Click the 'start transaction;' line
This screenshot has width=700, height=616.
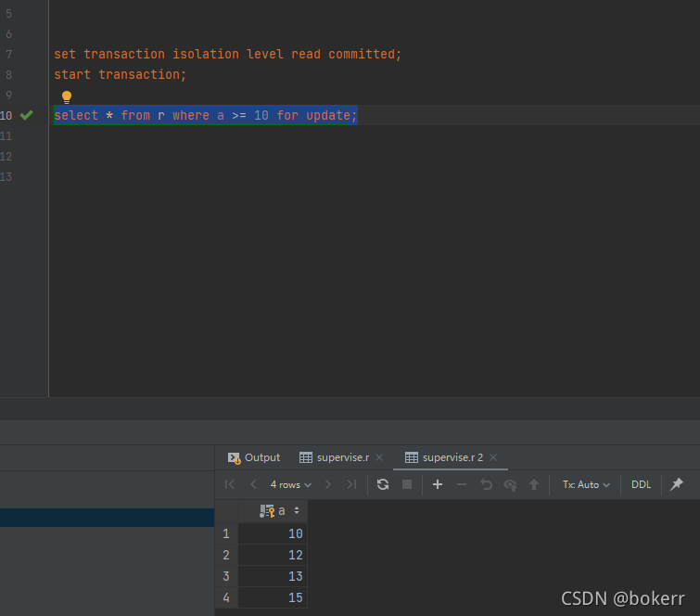(x=121, y=74)
